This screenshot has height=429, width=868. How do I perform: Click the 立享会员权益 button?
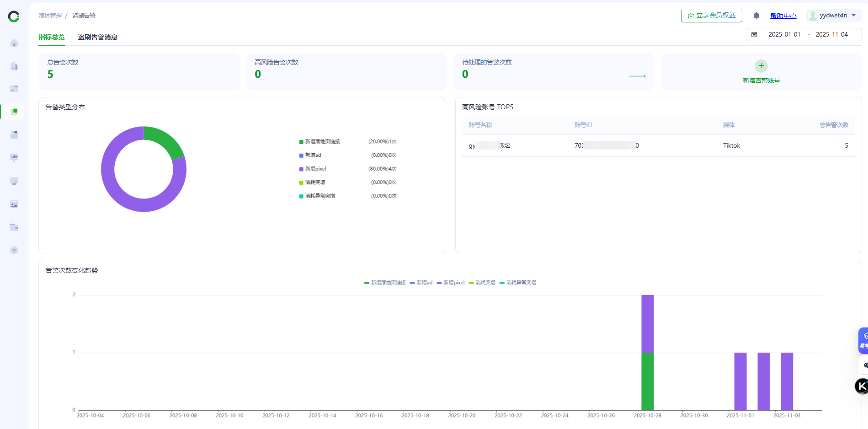point(711,16)
